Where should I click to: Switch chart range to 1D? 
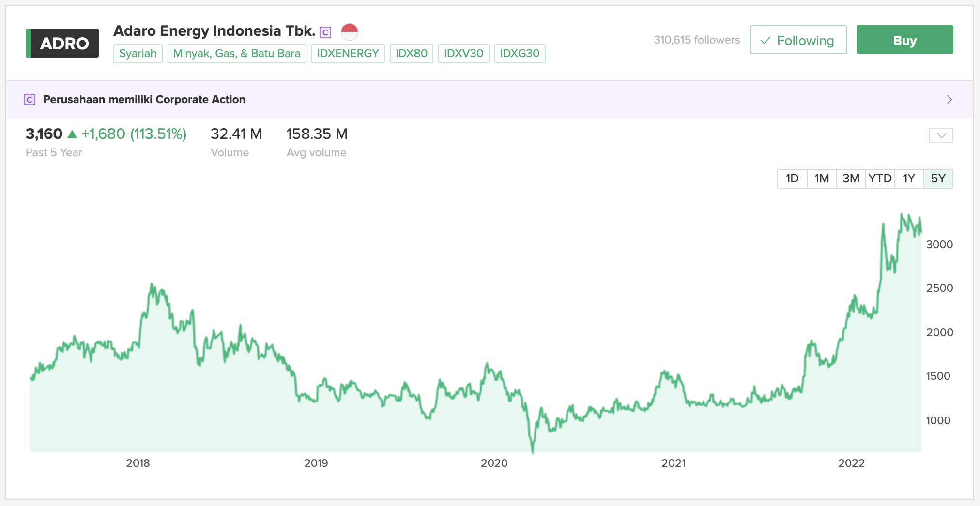(793, 179)
